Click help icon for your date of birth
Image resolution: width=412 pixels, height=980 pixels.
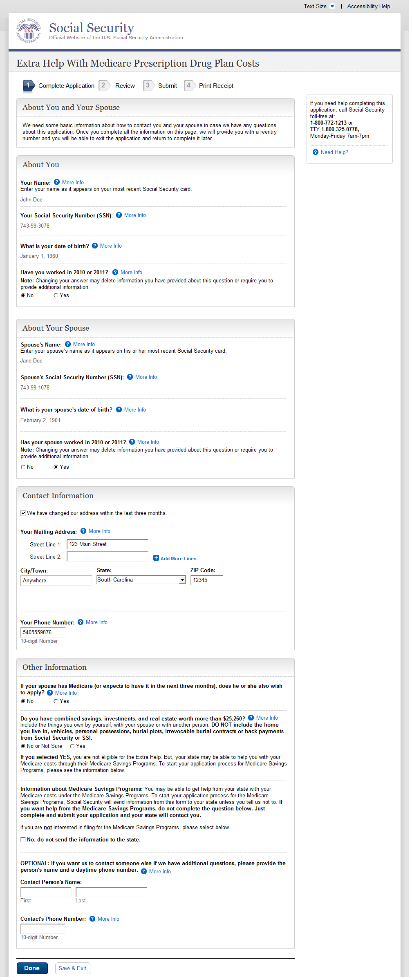click(x=95, y=246)
